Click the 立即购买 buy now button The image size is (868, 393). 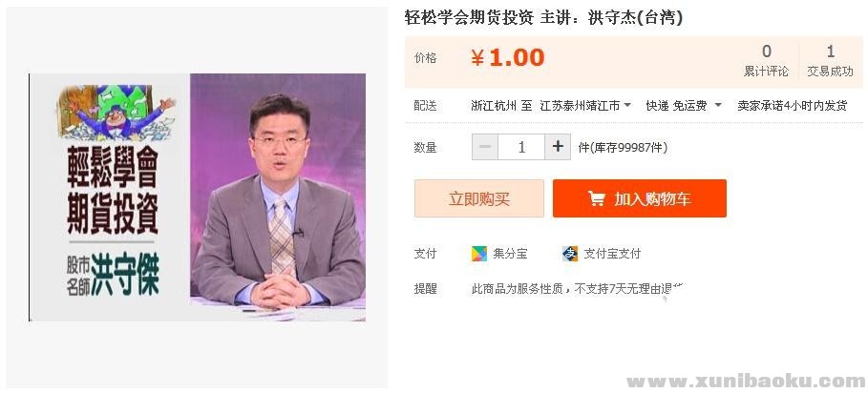[478, 198]
